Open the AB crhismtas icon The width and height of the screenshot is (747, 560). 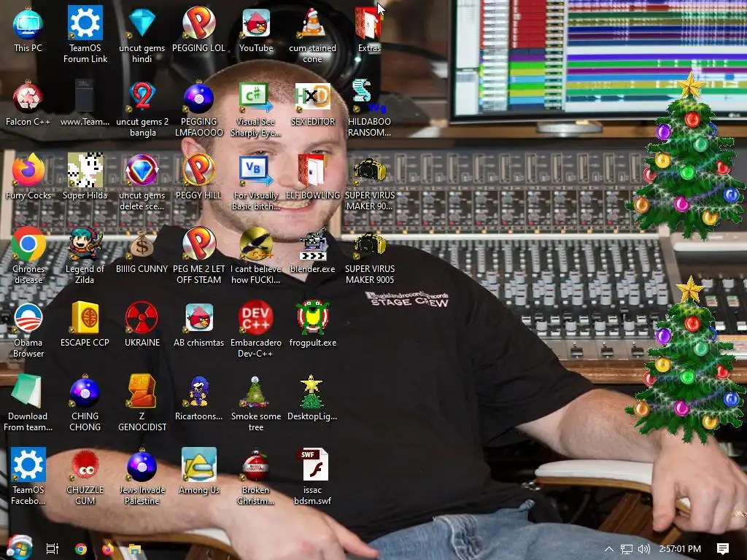coord(198,318)
